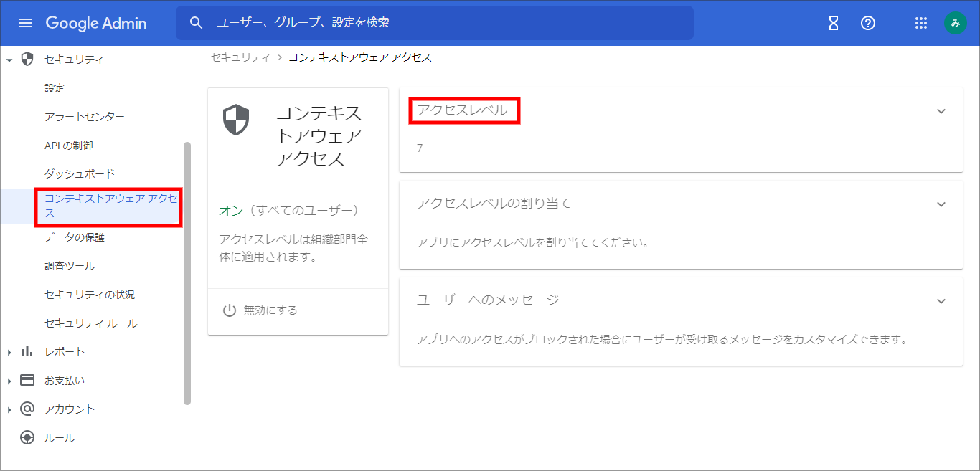Select セキュリティ in the sidebar

[74, 60]
